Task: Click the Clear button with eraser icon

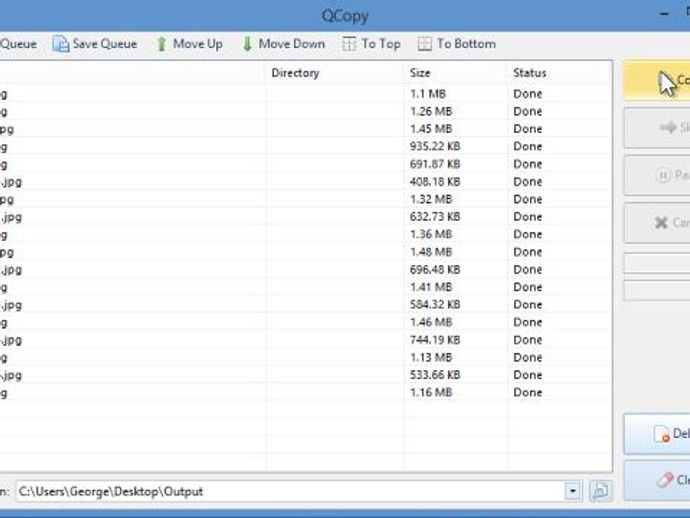Action: pyautogui.click(x=657, y=480)
